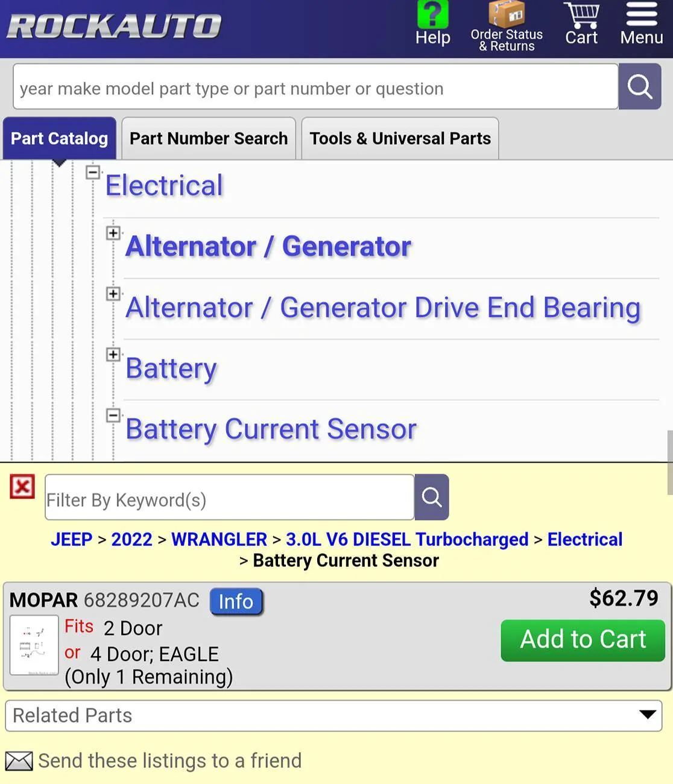Switch to Part Number Search tab
673x784 pixels.
tap(209, 139)
